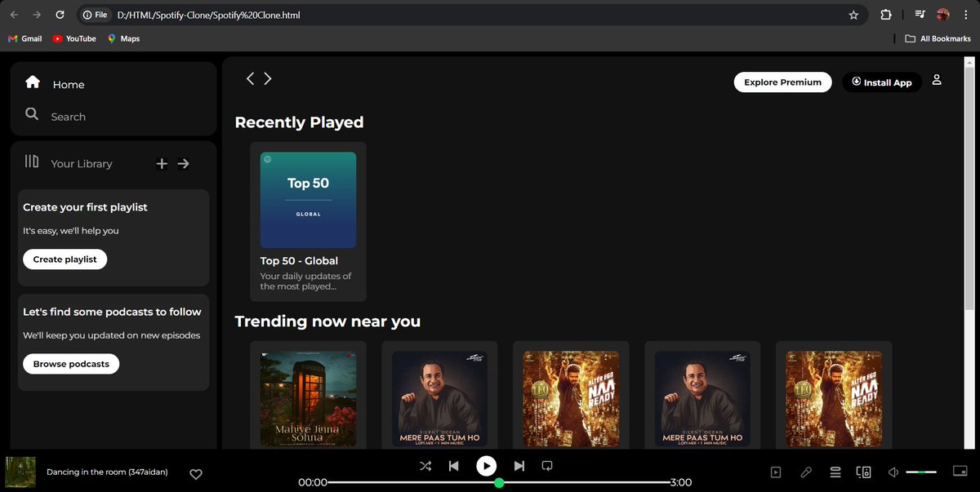Screen dimensions: 980x492
Task: Click Chrome profile avatar
Action: pos(943,15)
